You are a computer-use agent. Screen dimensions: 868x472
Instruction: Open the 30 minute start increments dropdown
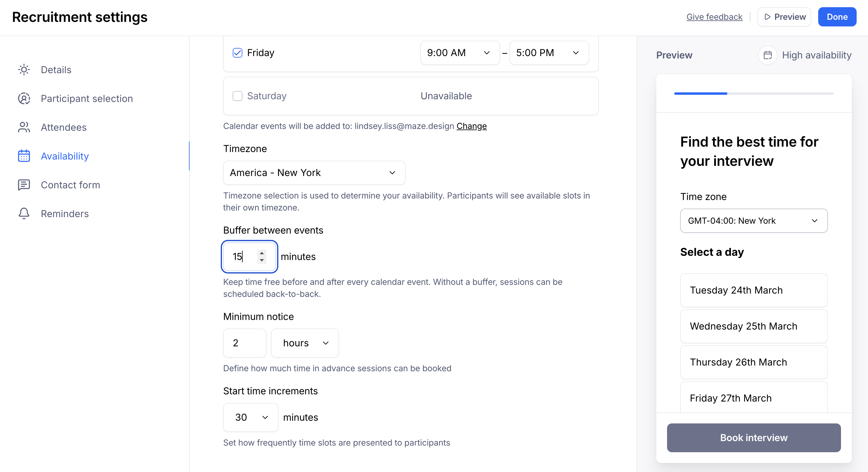tap(251, 417)
